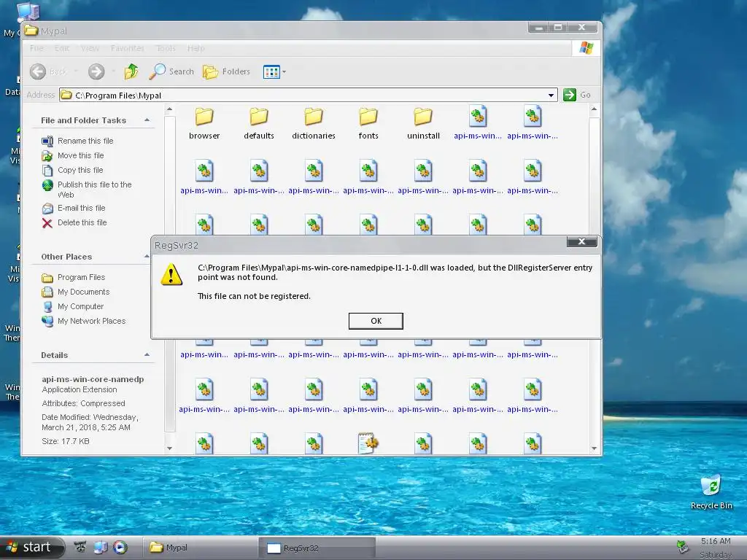Image resolution: width=747 pixels, height=560 pixels.
Task: Close the RegSvr32 error dialog
Action: pos(581,241)
